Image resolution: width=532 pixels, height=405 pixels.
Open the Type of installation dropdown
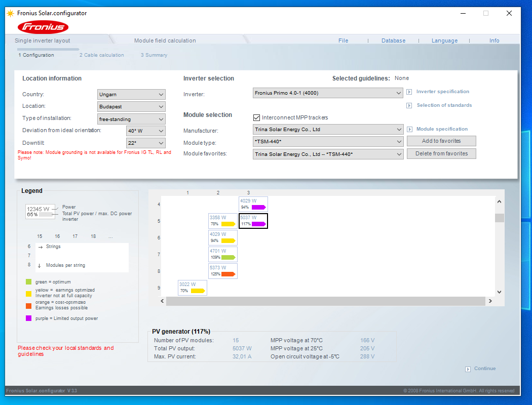[x=131, y=119]
